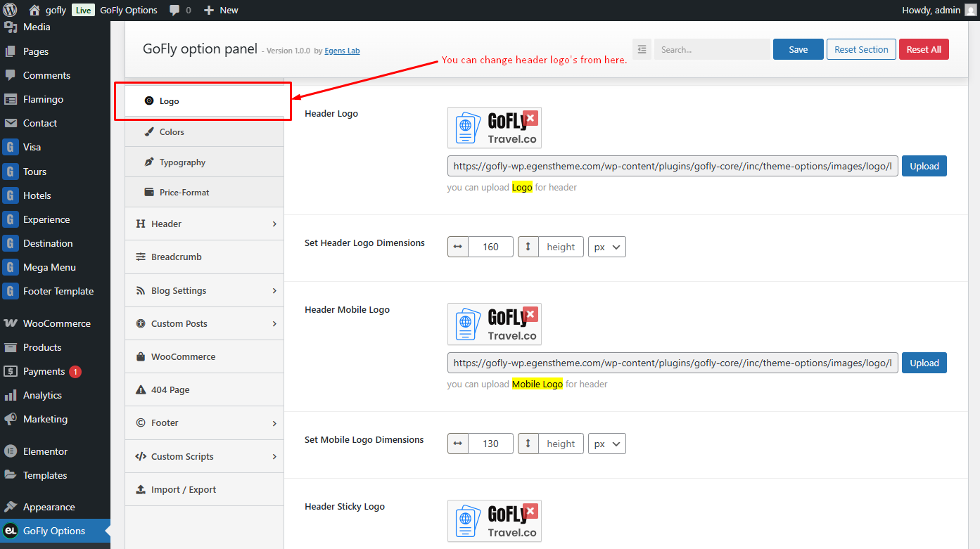Screen dimensions: 980x549
Task: Click the Destination post type icon
Action: coord(11,243)
